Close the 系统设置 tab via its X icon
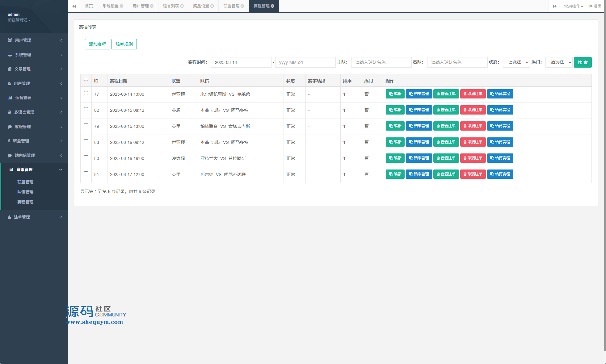The image size is (606, 364). pos(122,6)
